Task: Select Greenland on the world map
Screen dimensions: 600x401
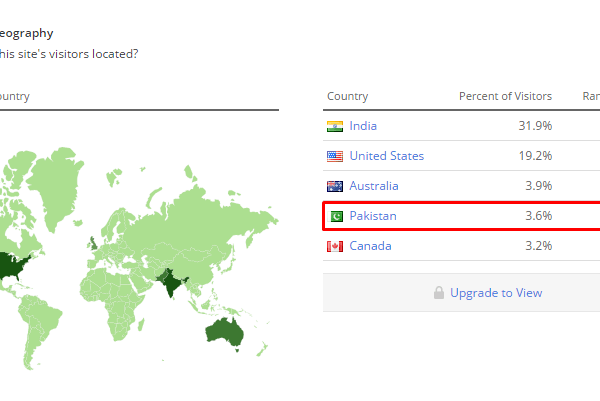Action: [x=55, y=184]
